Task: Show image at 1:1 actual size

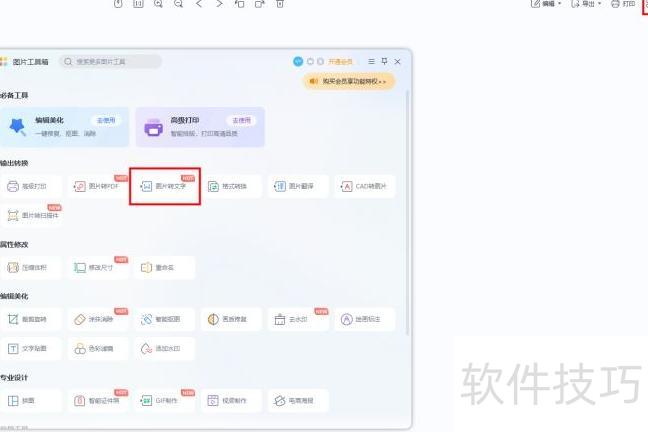Action: (138, 4)
